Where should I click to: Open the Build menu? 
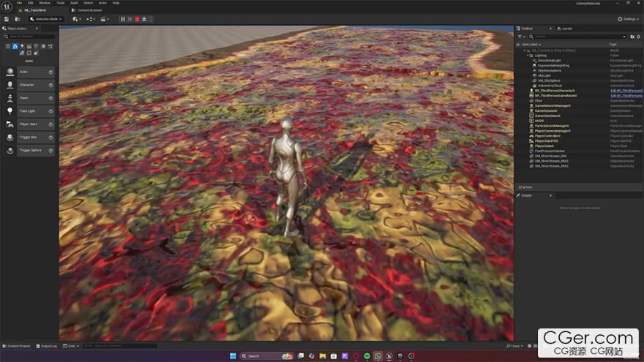(74, 3)
